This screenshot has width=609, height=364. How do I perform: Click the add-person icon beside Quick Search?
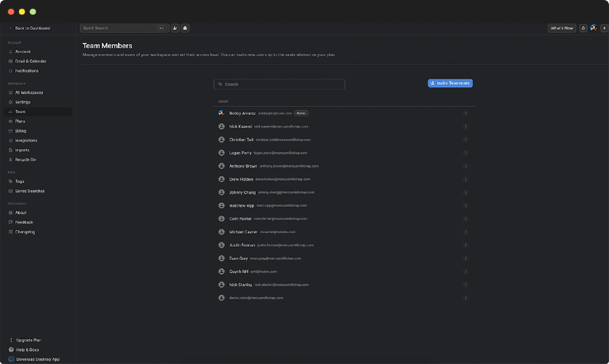[176, 28]
